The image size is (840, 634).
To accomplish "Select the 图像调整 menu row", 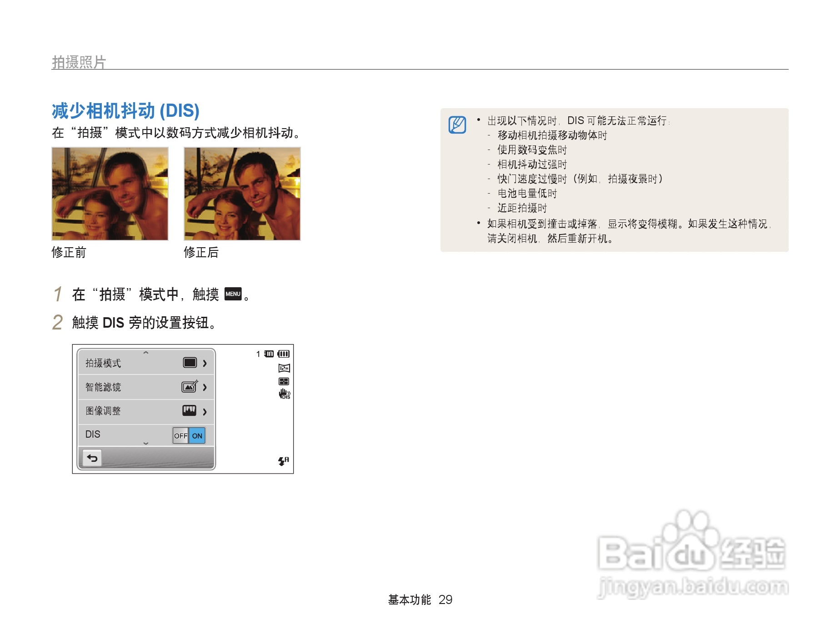I will click(146, 412).
